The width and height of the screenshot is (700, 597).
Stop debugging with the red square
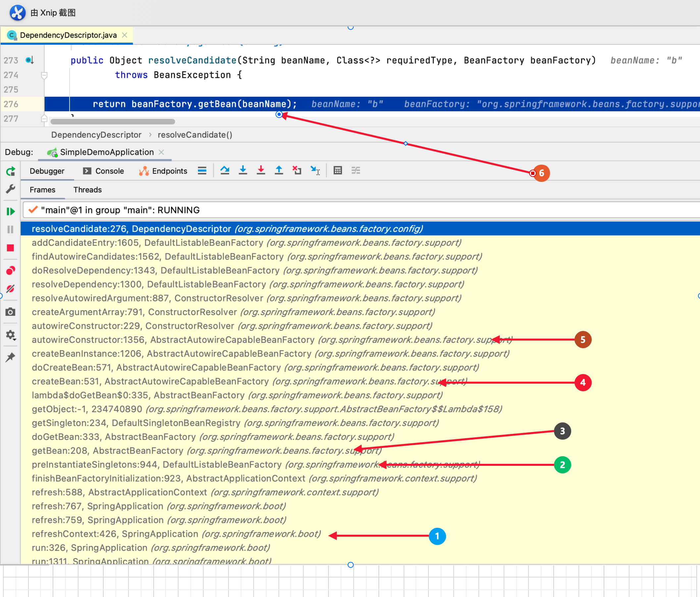pos(11,248)
